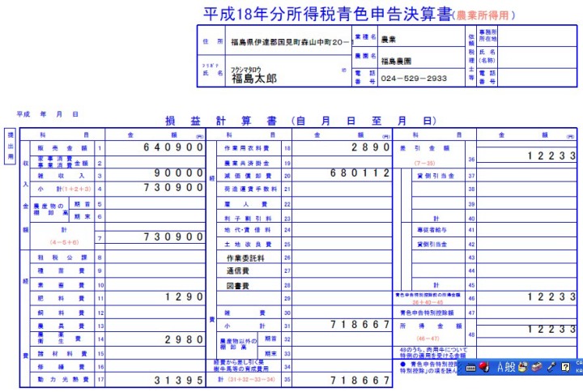Click the 平成 年 月 日 date line
583x392 pixels.
(47, 114)
